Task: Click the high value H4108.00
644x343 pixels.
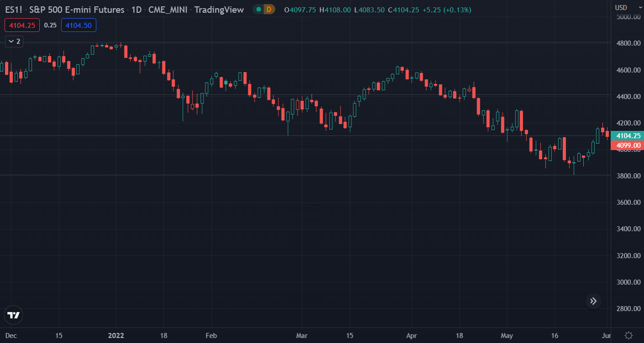Action: pos(335,10)
